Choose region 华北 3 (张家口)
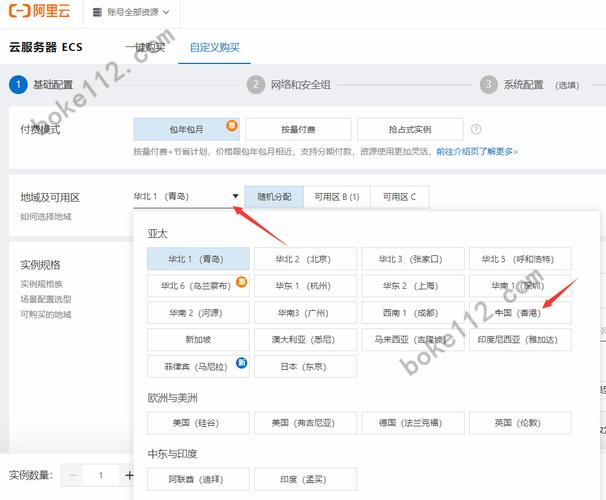 coord(413,259)
